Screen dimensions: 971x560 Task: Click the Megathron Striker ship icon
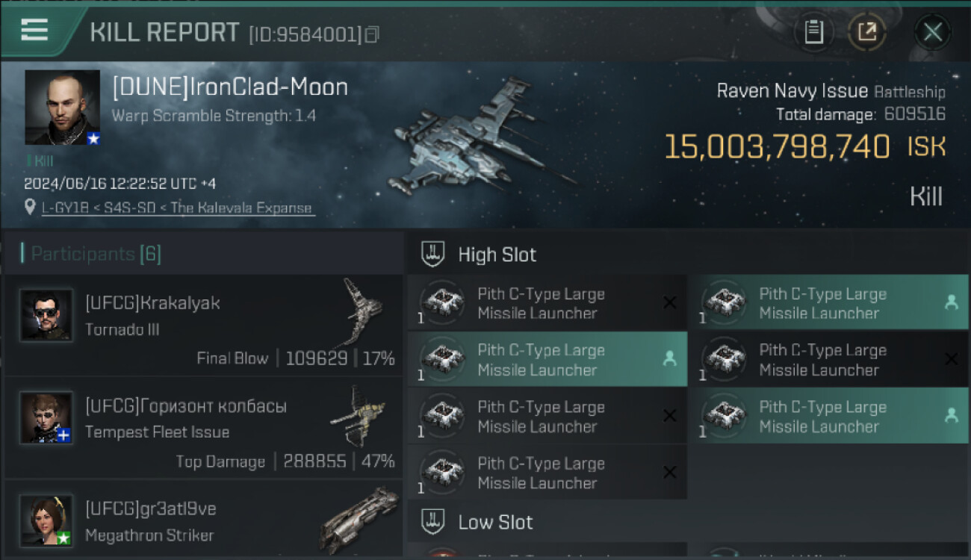click(360, 519)
